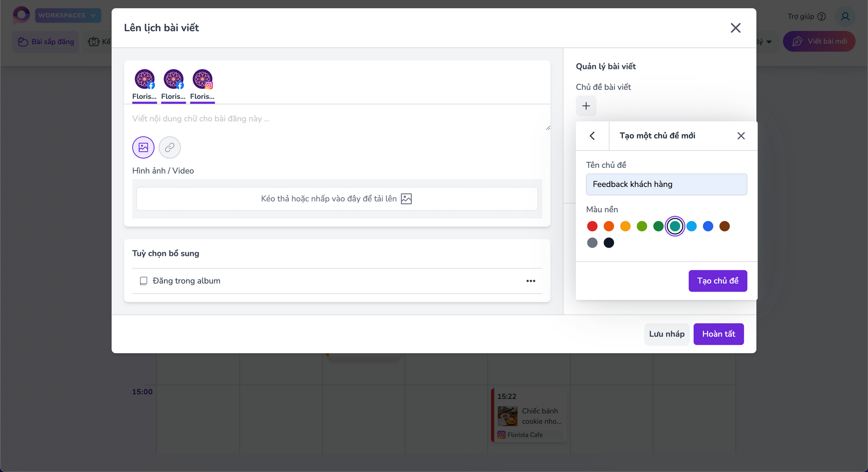Pick the sky blue background color
868x472 pixels.
pyautogui.click(x=691, y=226)
